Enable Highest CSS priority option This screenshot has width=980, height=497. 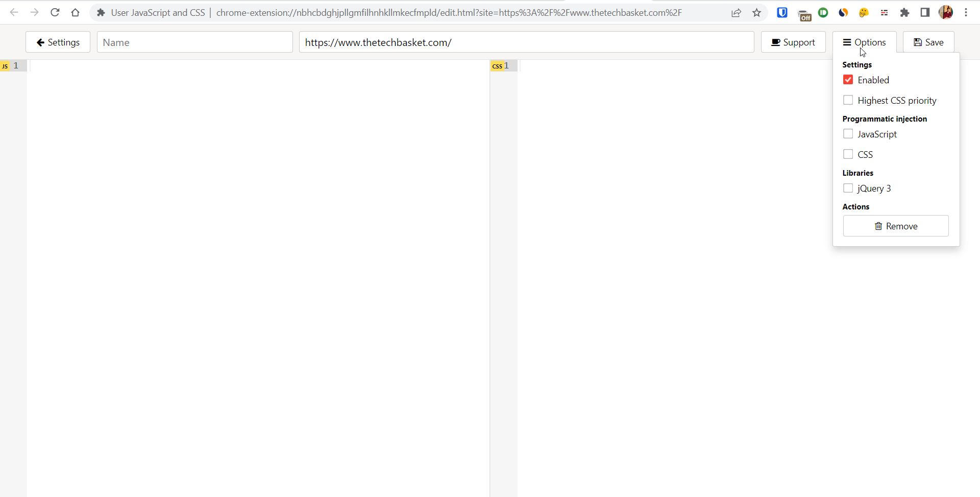tap(848, 101)
